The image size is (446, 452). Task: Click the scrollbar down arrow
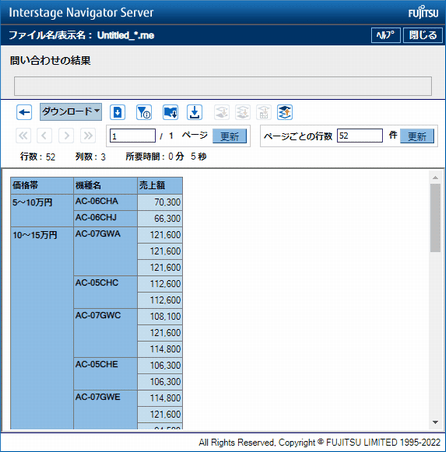coord(435,422)
